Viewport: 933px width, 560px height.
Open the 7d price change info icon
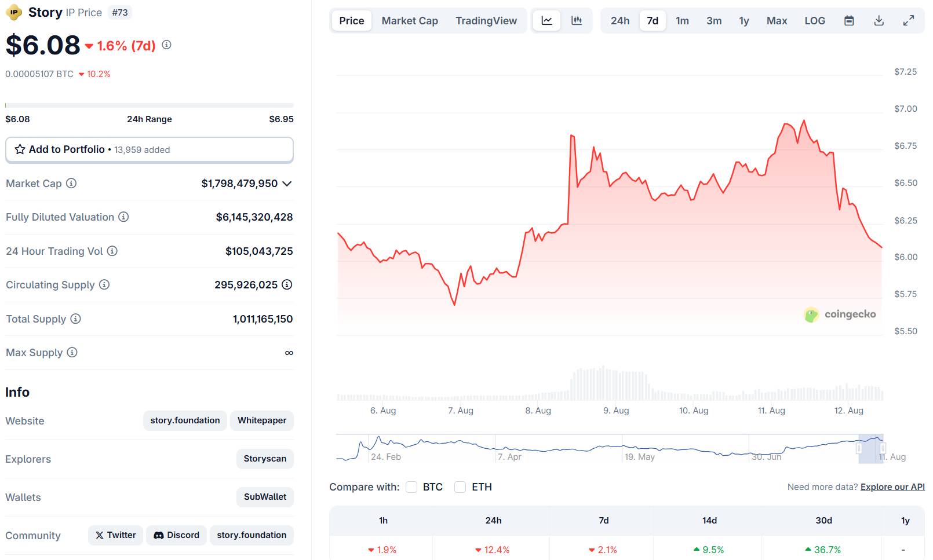click(x=166, y=45)
